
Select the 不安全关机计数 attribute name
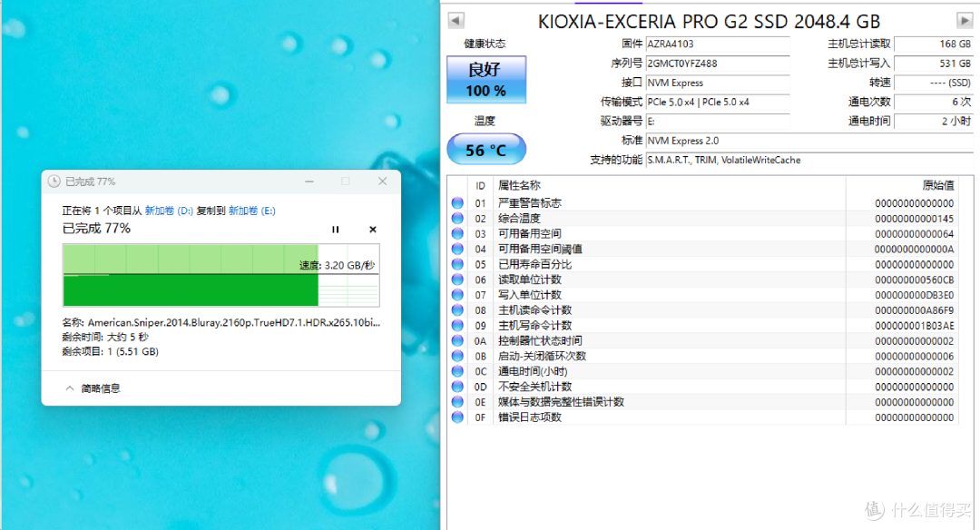tap(534, 387)
